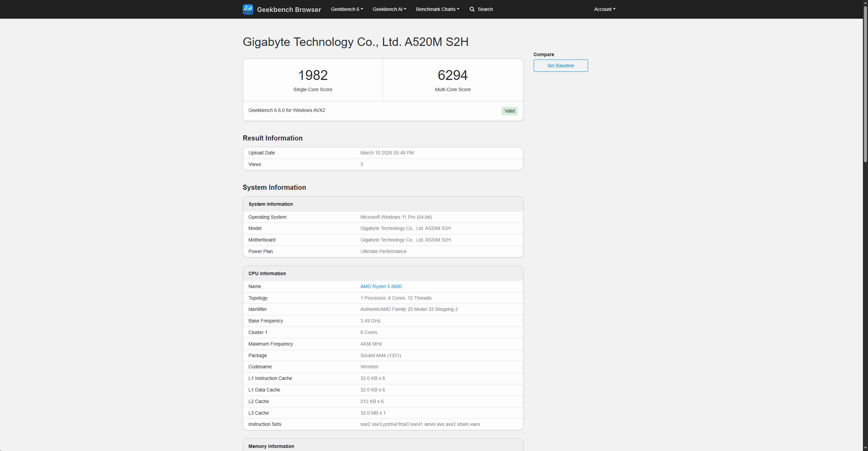The image size is (868, 451).
Task: Click the Gigabyte A520M S2H page title
Action: 355,41
